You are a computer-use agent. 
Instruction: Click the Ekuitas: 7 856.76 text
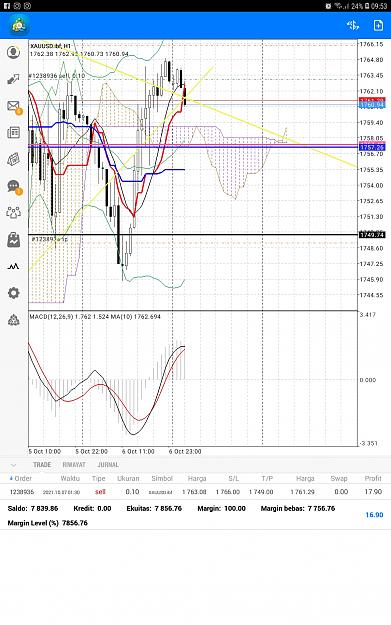[154, 509]
